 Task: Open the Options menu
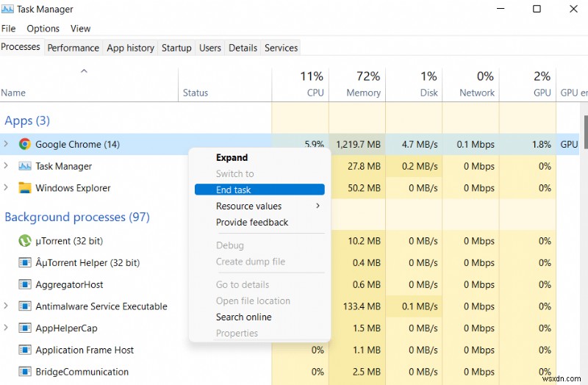[x=43, y=29]
